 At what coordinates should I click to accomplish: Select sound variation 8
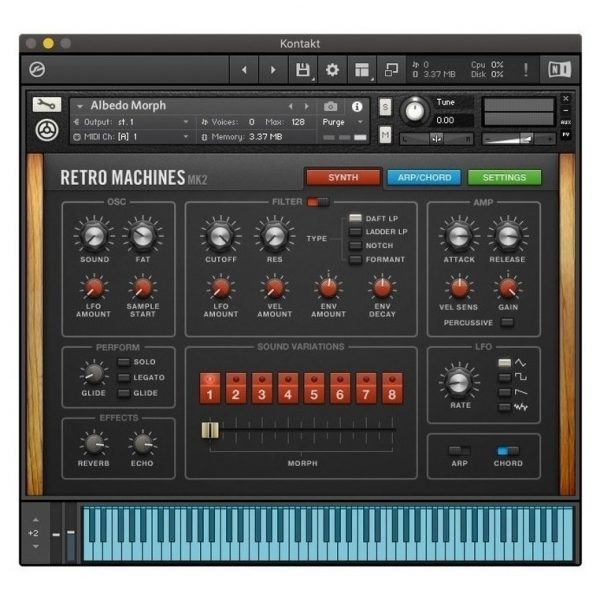[392, 388]
